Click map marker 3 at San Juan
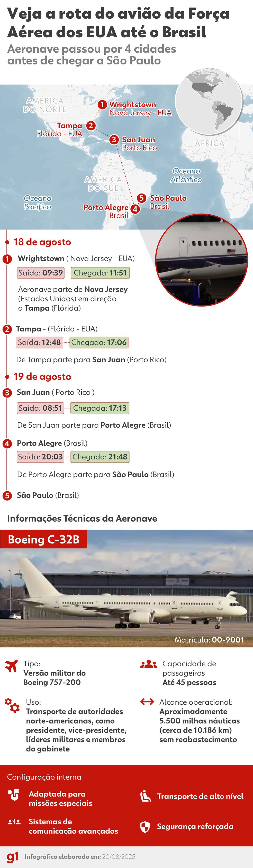The height and width of the screenshot is (868, 253). (x=114, y=139)
